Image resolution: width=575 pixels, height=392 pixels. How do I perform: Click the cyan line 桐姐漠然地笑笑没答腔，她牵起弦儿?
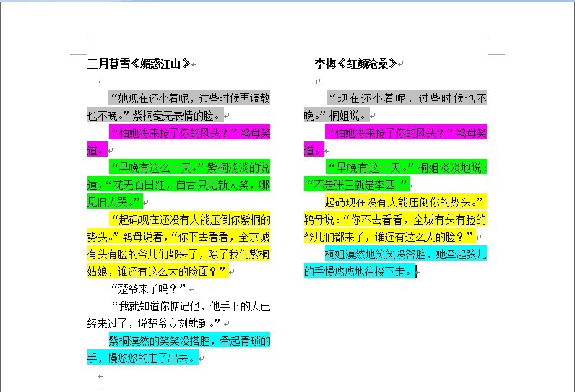pyautogui.click(x=406, y=254)
